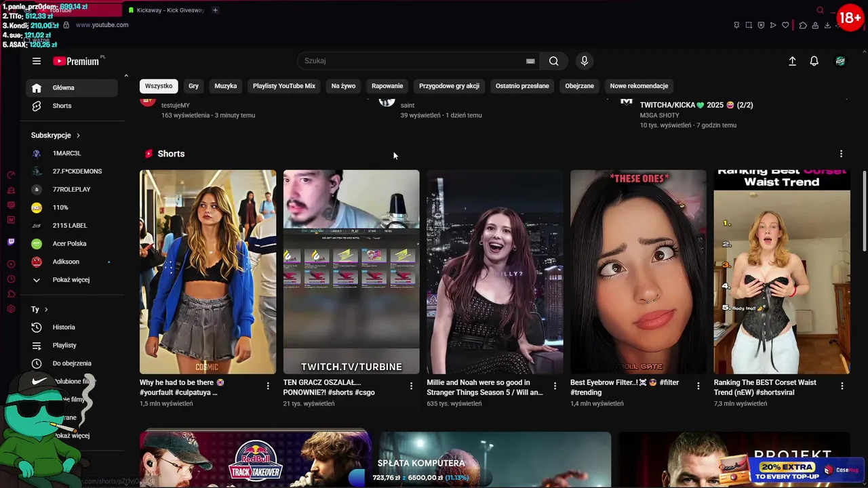Open the Adiksoon channel
This screenshot has width=868, height=488.
click(x=72, y=262)
